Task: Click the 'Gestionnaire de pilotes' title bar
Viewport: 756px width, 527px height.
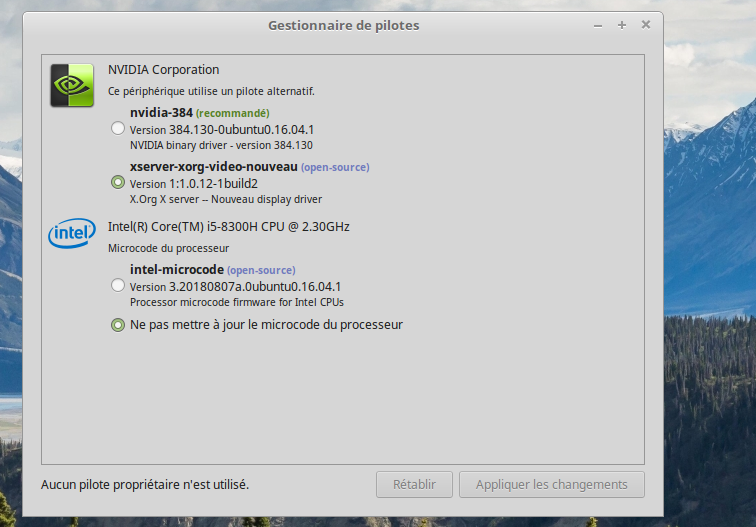Action: (x=343, y=25)
